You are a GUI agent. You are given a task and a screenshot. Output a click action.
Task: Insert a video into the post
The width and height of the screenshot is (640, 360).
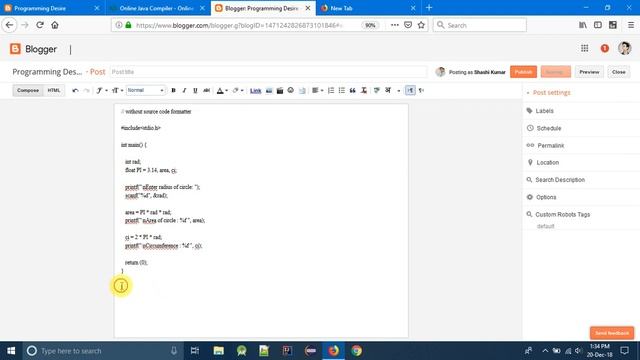(x=280, y=91)
